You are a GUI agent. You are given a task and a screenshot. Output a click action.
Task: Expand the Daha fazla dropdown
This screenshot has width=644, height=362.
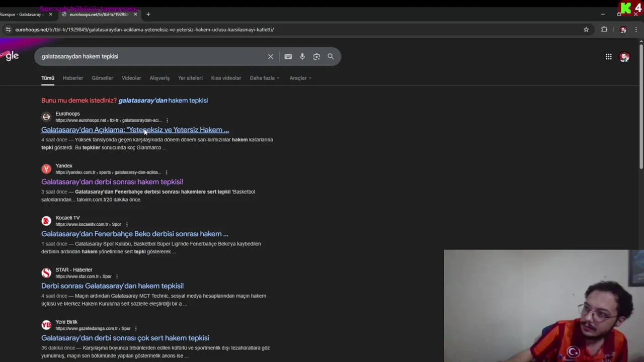click(265, 78)
